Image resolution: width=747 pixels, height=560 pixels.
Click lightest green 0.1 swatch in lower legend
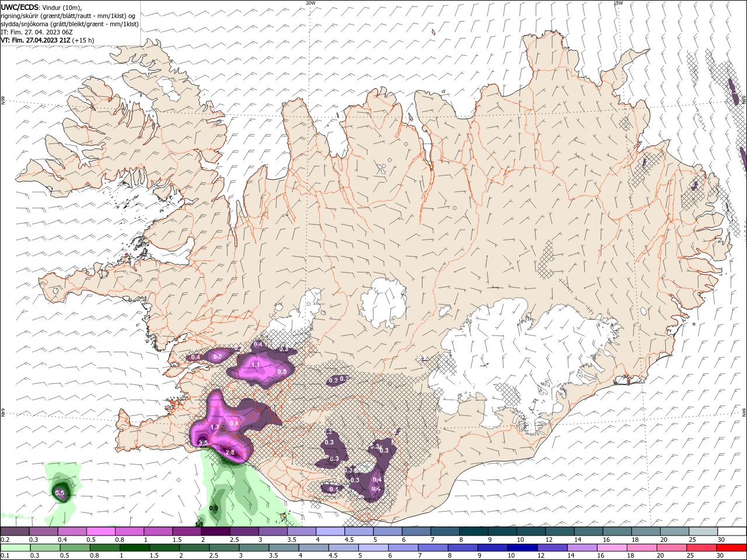[15, 548]
